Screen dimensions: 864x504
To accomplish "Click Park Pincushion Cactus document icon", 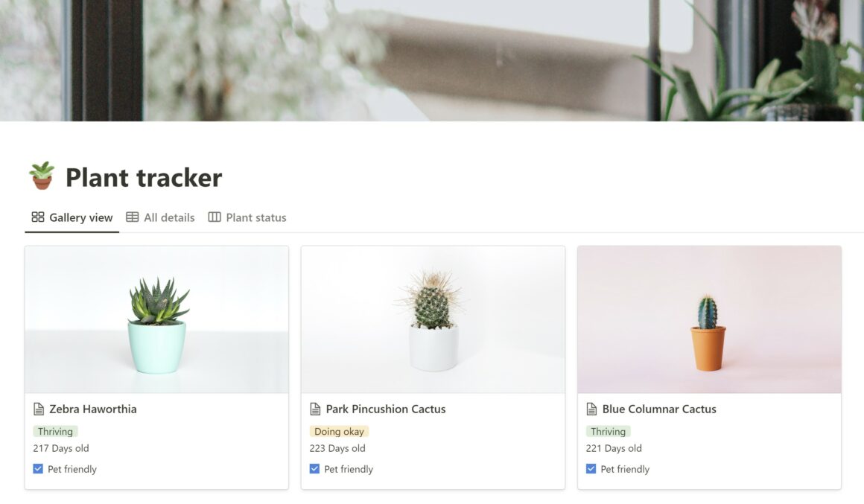I will pyautogui.click(x=315, y=409).
